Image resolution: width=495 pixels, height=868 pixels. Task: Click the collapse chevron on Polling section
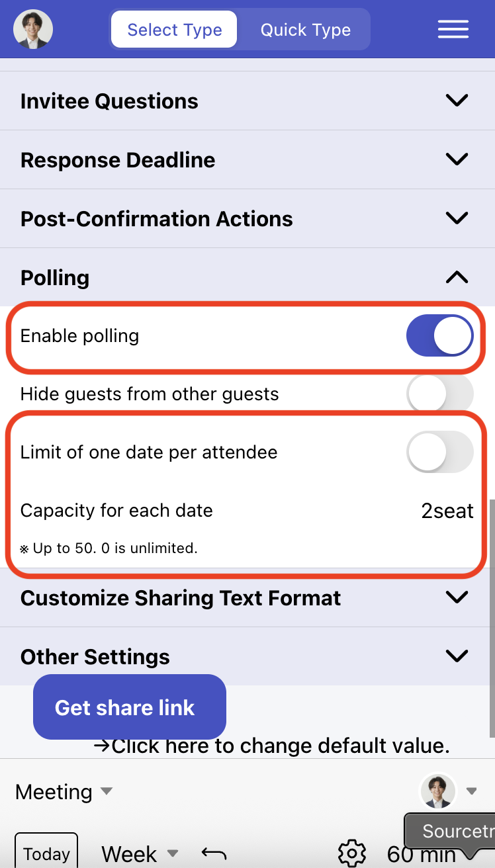tap(456, 277)
